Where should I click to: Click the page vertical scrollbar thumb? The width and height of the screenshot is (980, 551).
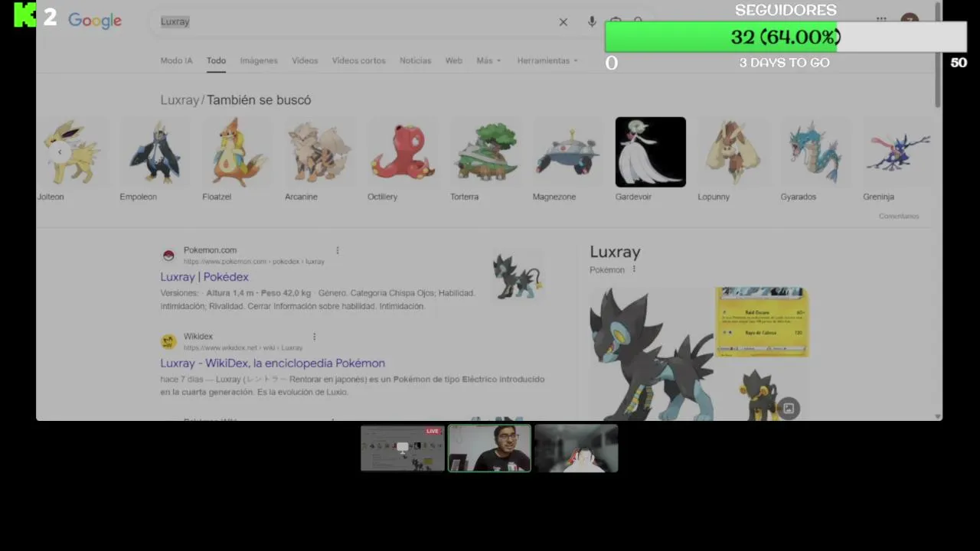[938, 54]
